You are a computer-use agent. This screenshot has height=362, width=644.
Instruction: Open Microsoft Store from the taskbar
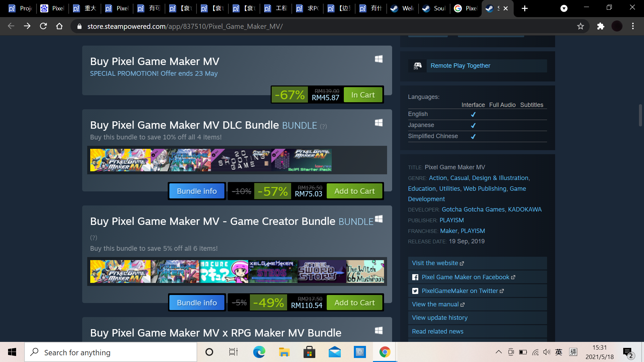309,352
